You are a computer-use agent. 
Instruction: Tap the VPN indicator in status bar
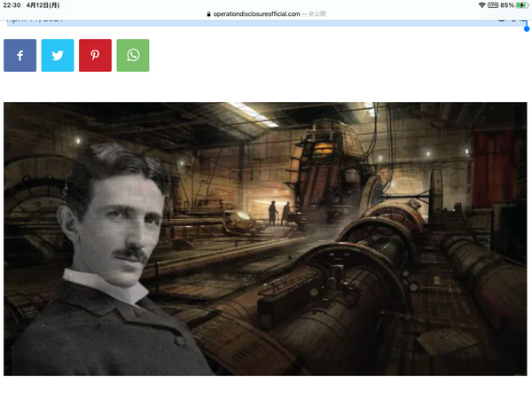pyautogui.click(x=493, y=5)
